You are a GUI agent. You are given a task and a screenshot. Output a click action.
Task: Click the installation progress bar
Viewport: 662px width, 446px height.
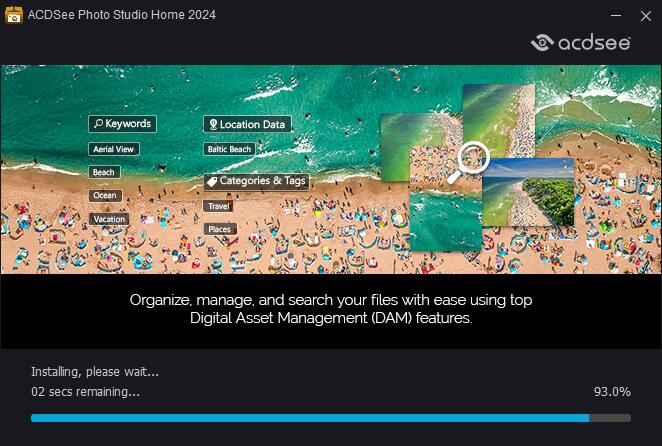click(331, 418)
